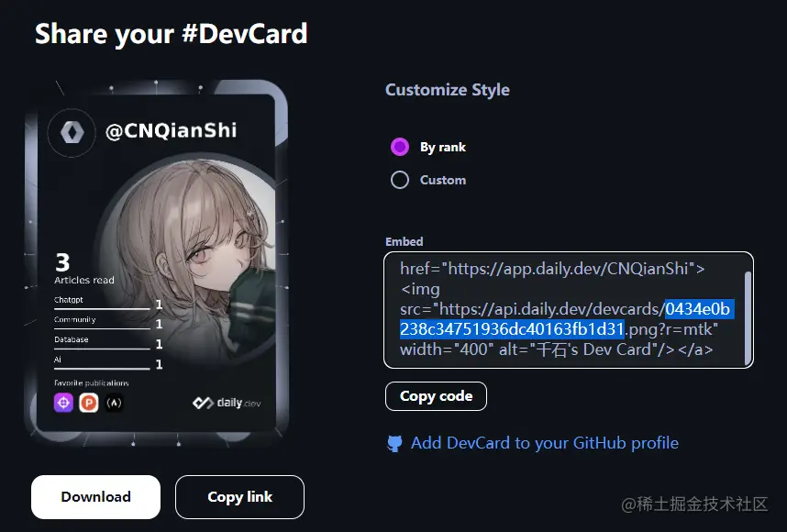Select the Custom style radio option
The width and height of the screenshot is (787, 532).
[x=400, y=180]
